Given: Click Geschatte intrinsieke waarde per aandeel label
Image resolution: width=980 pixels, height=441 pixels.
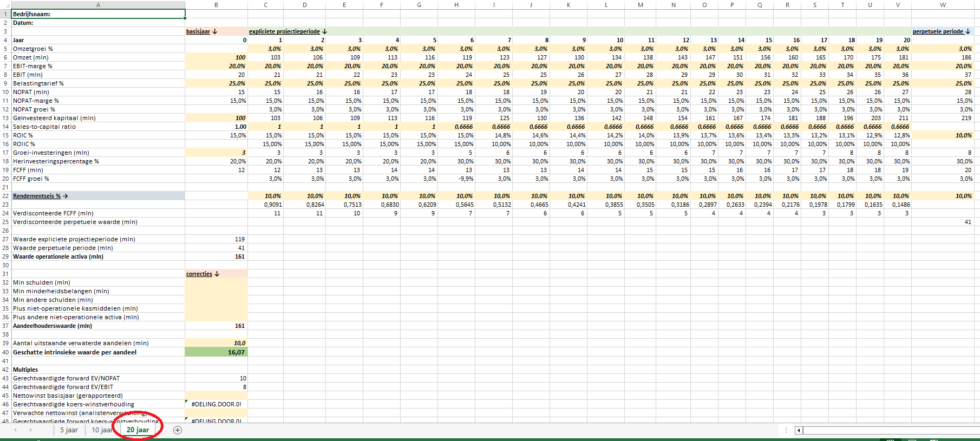Looking at the screenshot, I should 75,352.
